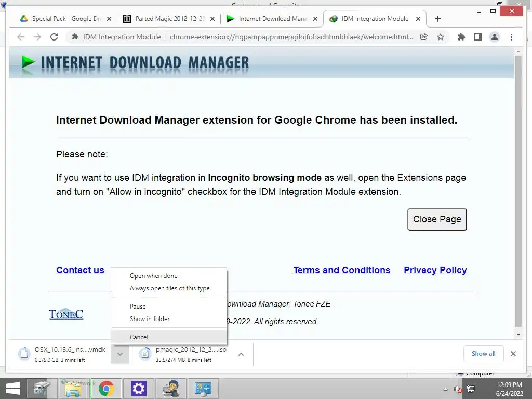Select Show in folder from the menu
532x399 pixels.
tap(169, 319)
